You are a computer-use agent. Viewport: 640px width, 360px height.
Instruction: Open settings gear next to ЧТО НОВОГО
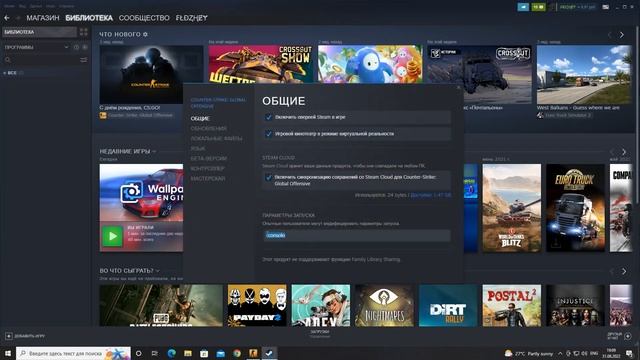click(x=145, y=34)
